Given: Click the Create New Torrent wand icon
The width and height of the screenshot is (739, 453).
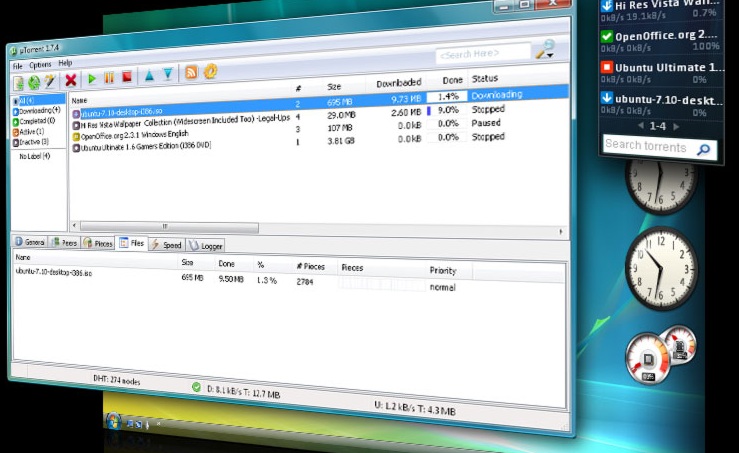Looking at the screenshot, I should pyautogui.click(x=49, y=81).
